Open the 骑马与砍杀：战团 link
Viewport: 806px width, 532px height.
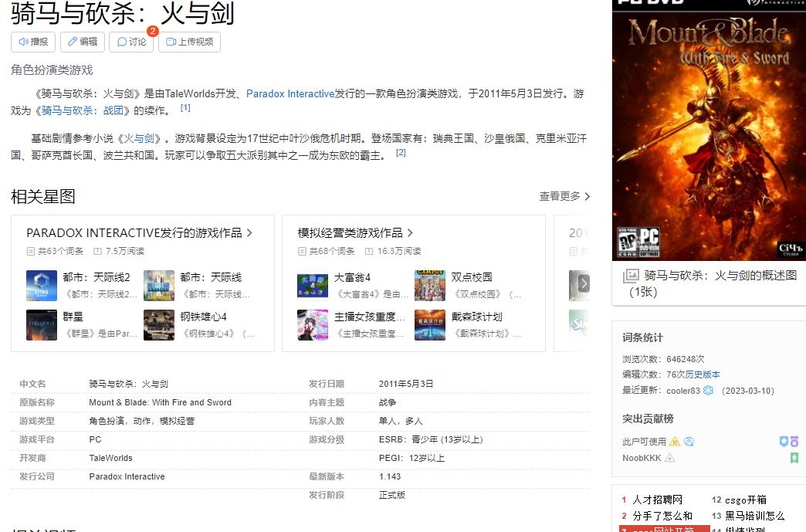(x=83, y=110)
